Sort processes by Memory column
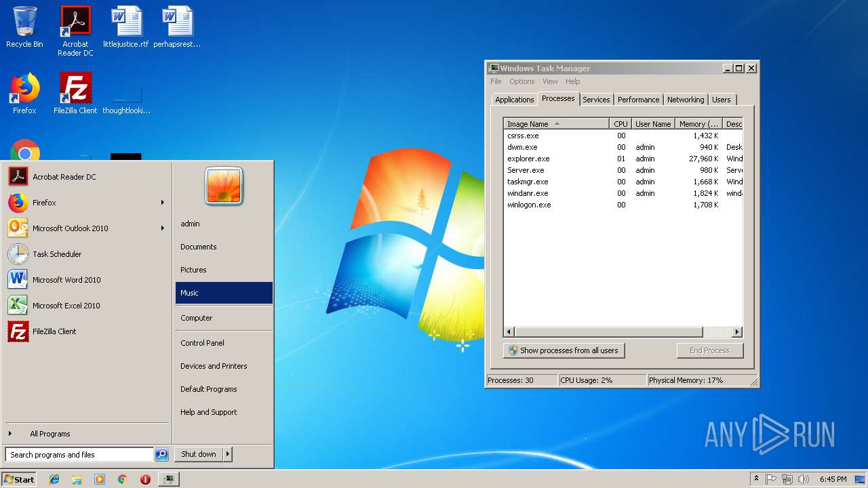The image size is (868, 488). [x=698, y=124]
